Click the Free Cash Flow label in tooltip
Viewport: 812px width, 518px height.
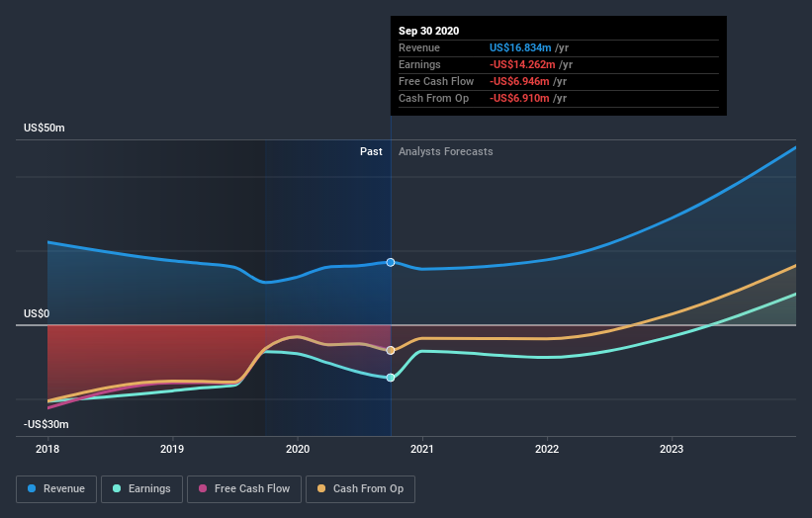pyautogui.click(x=436, y=81)
